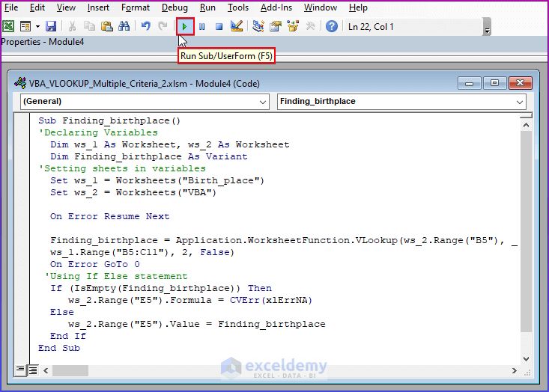Viewport: 549px width, 392px height.
Task: Run Sub/UserForm with the green play button
Action: point(185,27)
